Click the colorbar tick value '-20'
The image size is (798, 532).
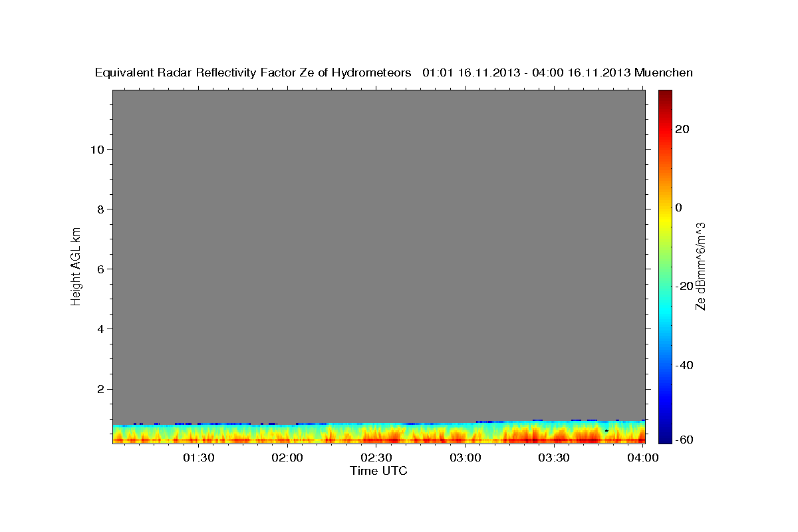click(684, 286)
